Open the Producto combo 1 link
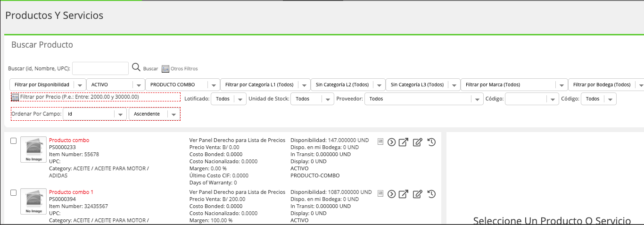 point(71,192)
